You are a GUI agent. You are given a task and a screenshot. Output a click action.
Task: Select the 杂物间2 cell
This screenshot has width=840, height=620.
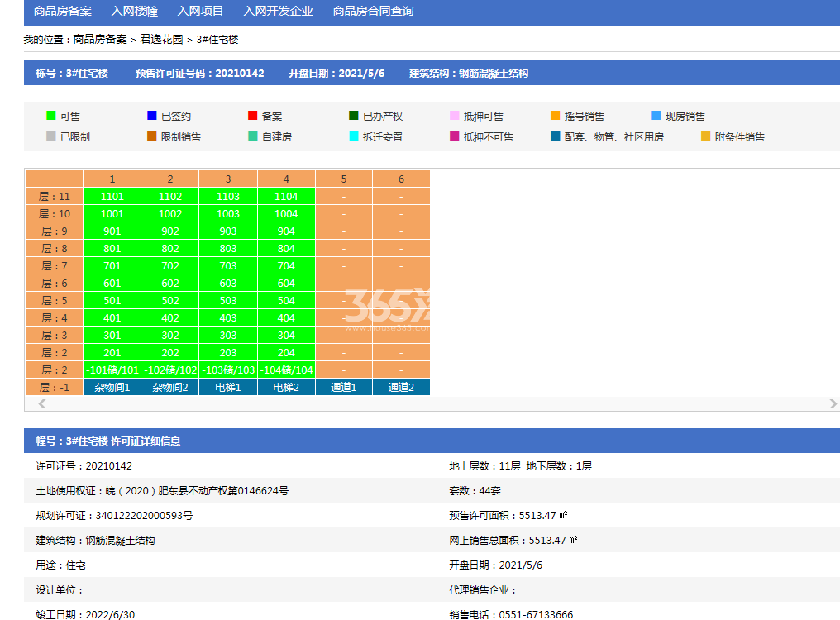tap(169, 387)
